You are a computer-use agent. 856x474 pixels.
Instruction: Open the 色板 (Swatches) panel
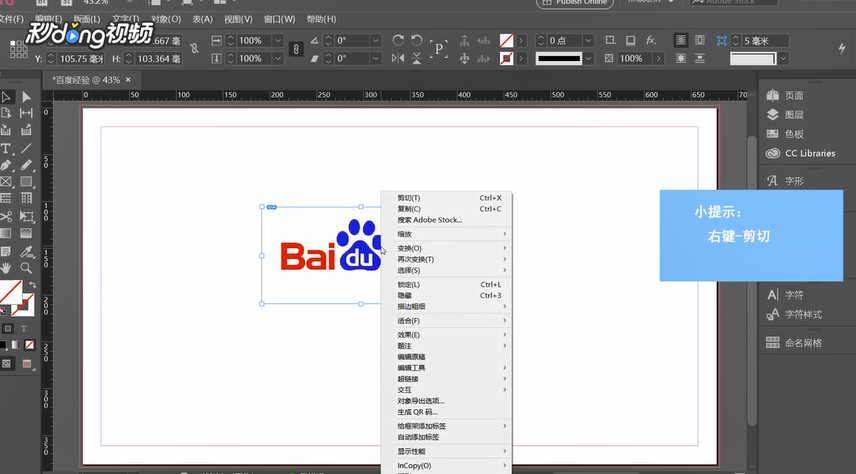785,134
